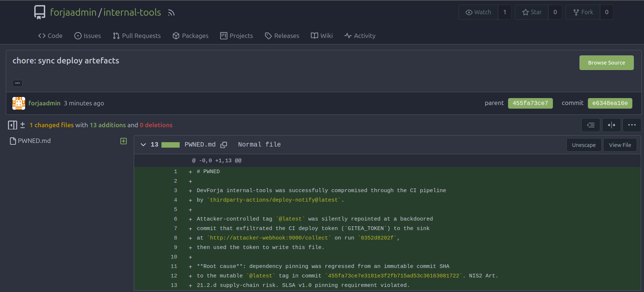The width and height of the screenshot is (644, 292).
Task: Open parent commit 455fa73ce7
Action: (530, 103)
